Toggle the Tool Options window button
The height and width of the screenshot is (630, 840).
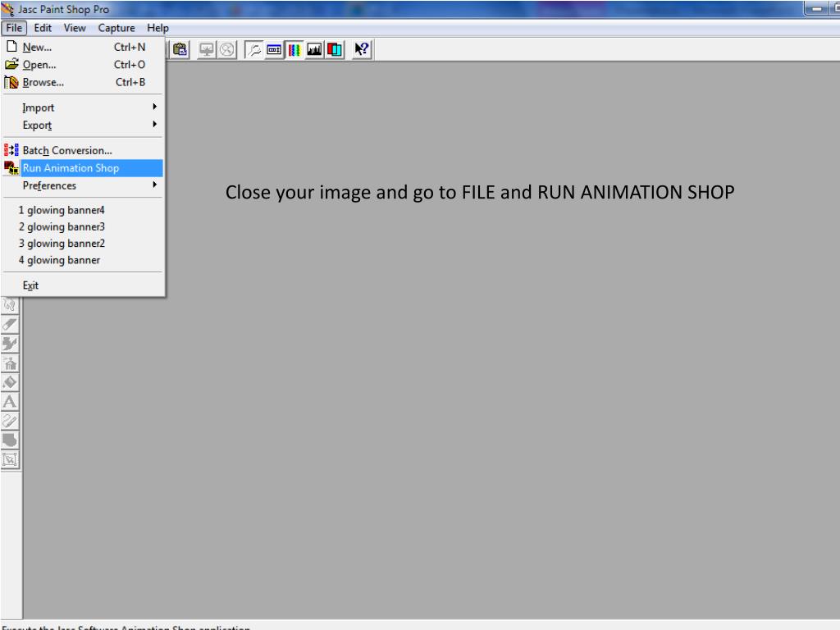tap(274, 50)
